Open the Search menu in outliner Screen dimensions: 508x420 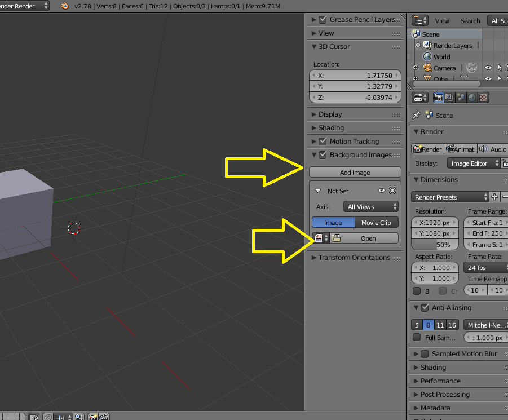pyautogui.click(x=470, y=21)
